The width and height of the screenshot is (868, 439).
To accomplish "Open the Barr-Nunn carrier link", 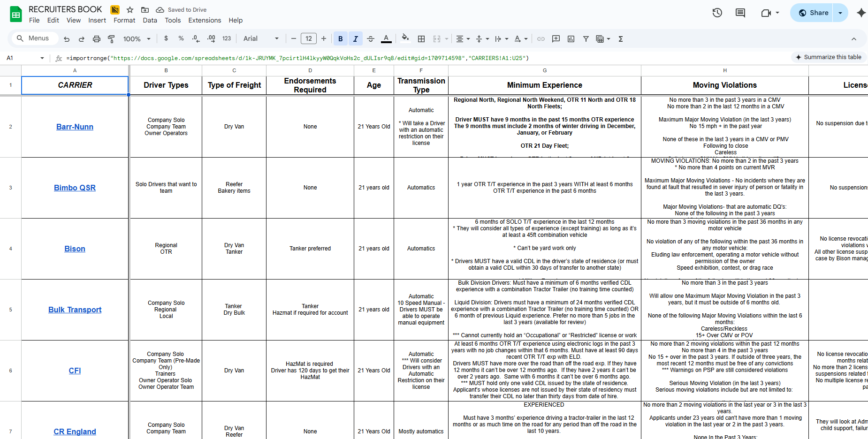I will click(75, 127).
